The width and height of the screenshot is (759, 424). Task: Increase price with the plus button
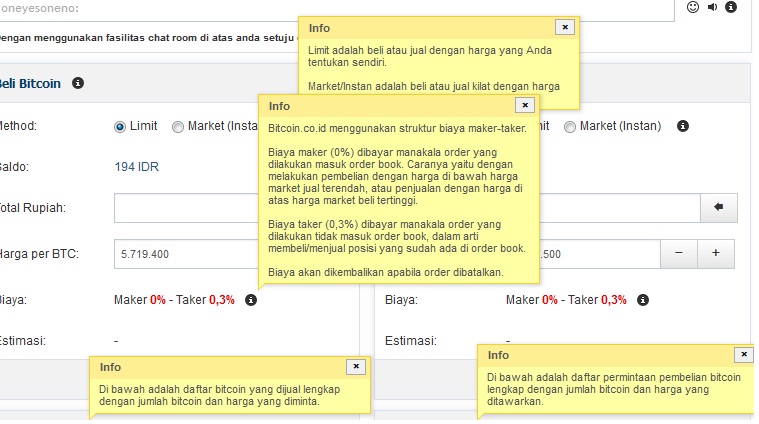(x=716, y=254)
